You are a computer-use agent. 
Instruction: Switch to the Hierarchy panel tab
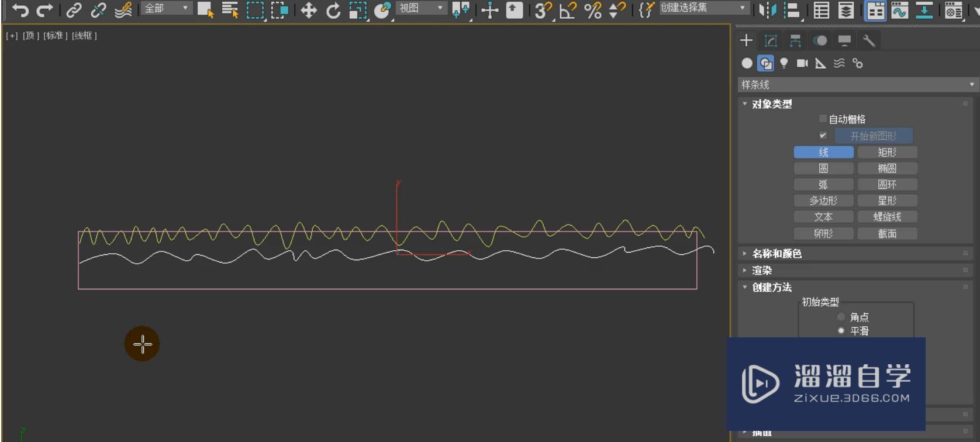(x=795, y=40)
